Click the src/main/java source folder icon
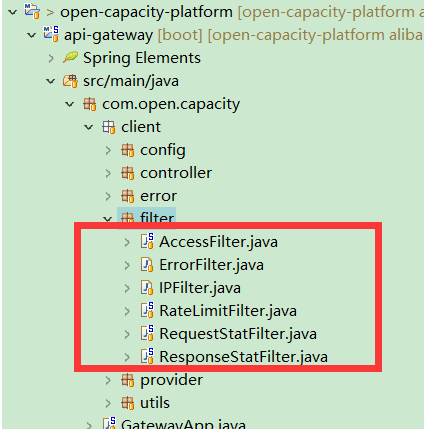 pos(70,81)
